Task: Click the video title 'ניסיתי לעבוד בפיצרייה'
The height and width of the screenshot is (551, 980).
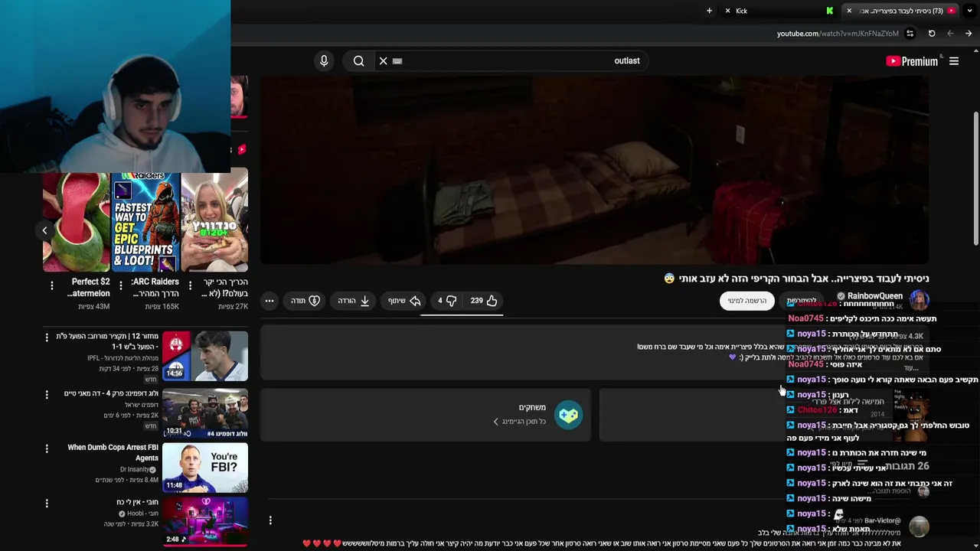Action: [x=796, y=279]
